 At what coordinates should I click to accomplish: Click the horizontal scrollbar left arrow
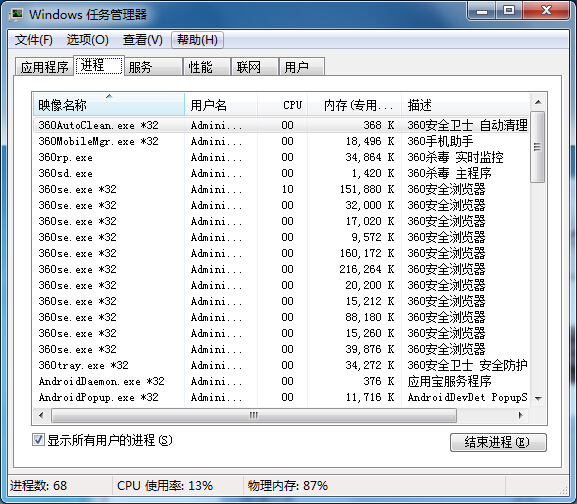tap(41, 415)
